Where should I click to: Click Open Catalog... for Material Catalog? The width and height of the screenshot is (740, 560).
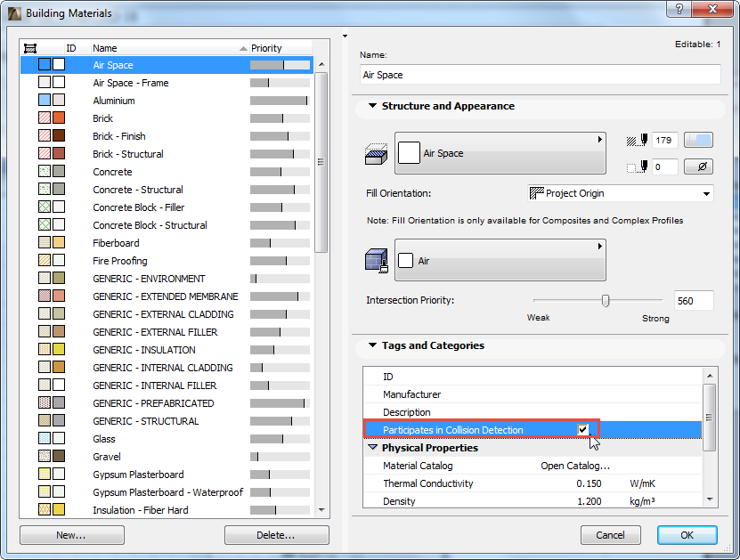[575, 466]
